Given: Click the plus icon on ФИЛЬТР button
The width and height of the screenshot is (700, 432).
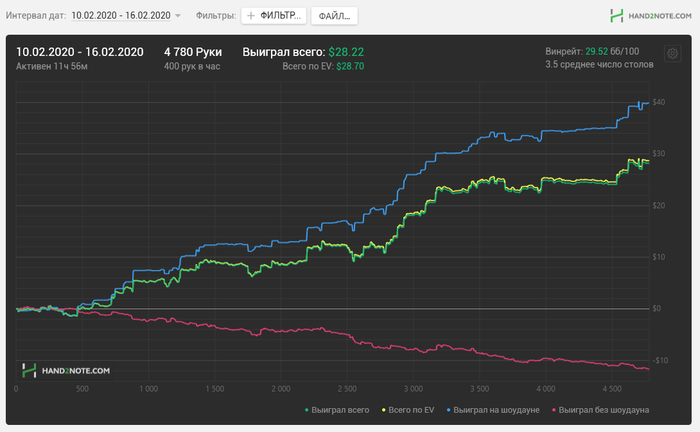Looking at the screenshot, I should tap(251, 16).
